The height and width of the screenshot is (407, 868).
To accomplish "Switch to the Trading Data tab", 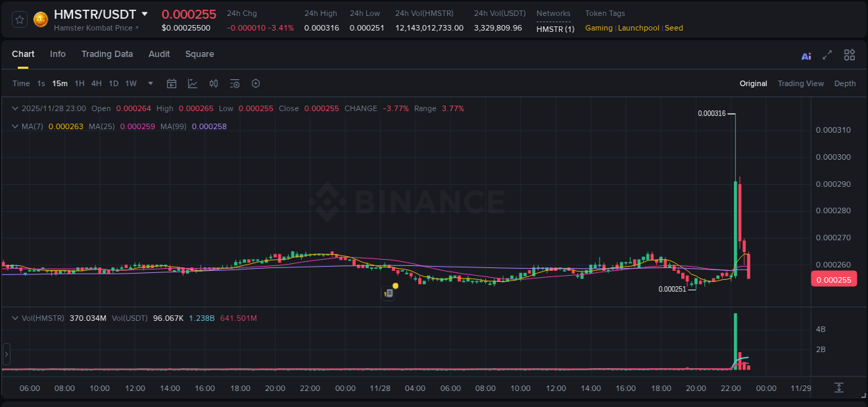I will (x=107, y=54).
